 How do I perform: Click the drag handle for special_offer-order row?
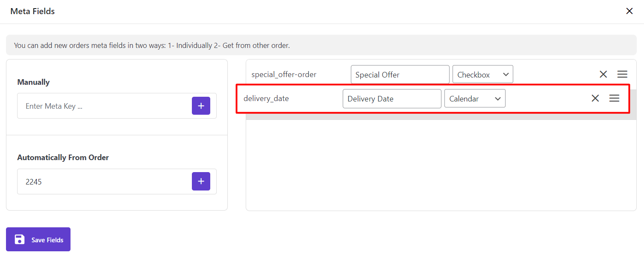tap(622, 74)
